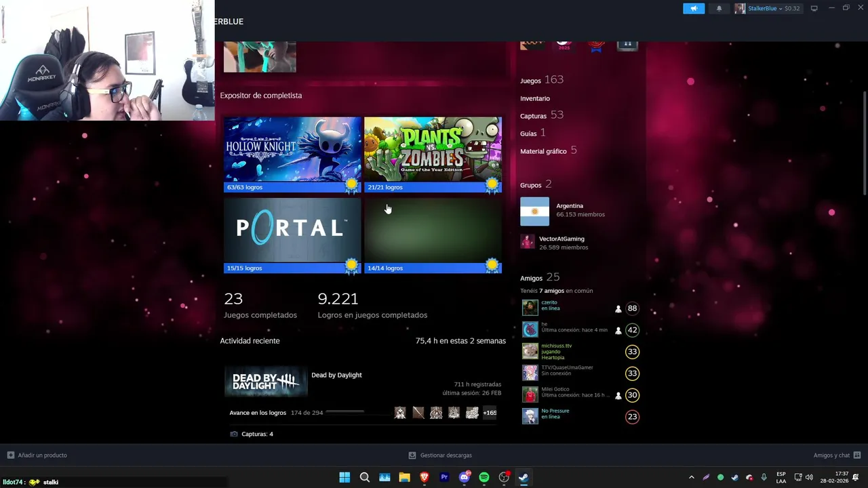Open Plants vs. Zombies showcase tile
The height and width of the screenshot is (488, 868).
[x=433, y=155]
